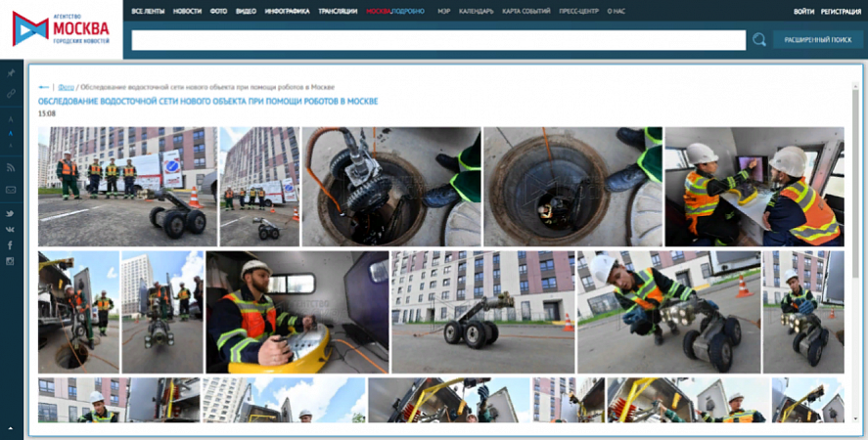The image size is (868, 440).
Task: Open the Twitter icon in the sidebar
Action: tap(10, 213)
